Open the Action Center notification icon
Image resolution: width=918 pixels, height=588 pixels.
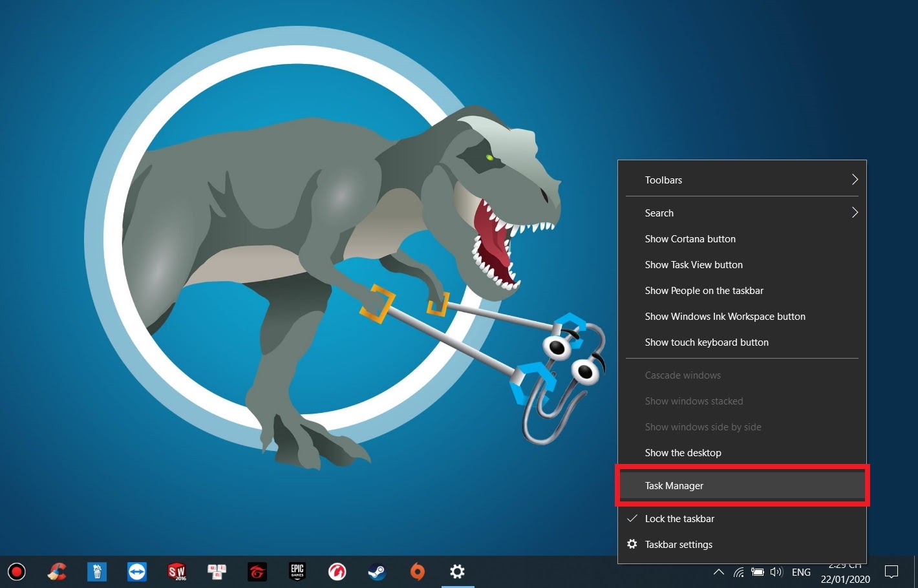[892, 572]
